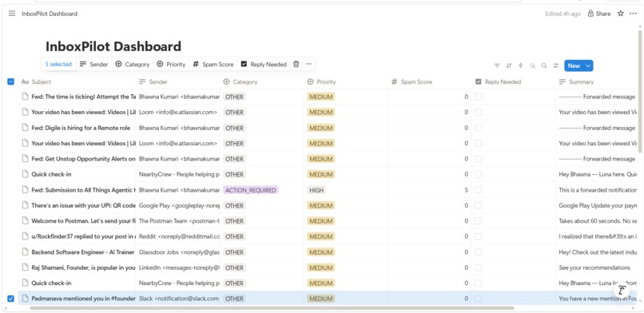This screenshot has height=313, width=644.
Task: Click page icon of Fwd: Digile row
Action: click(x=26, y=128)
